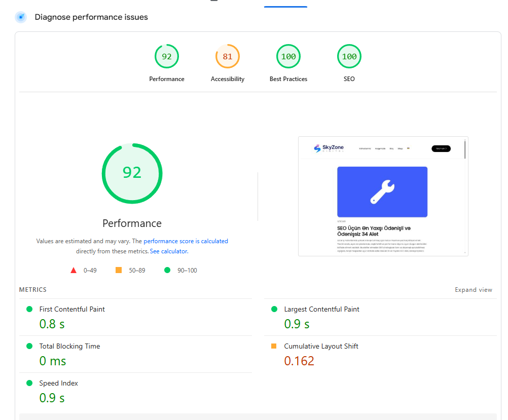The width and height of the screenshot is (508, 420).
Task: Click the orange square 50–89 legend icon
Action: (119, 271)
